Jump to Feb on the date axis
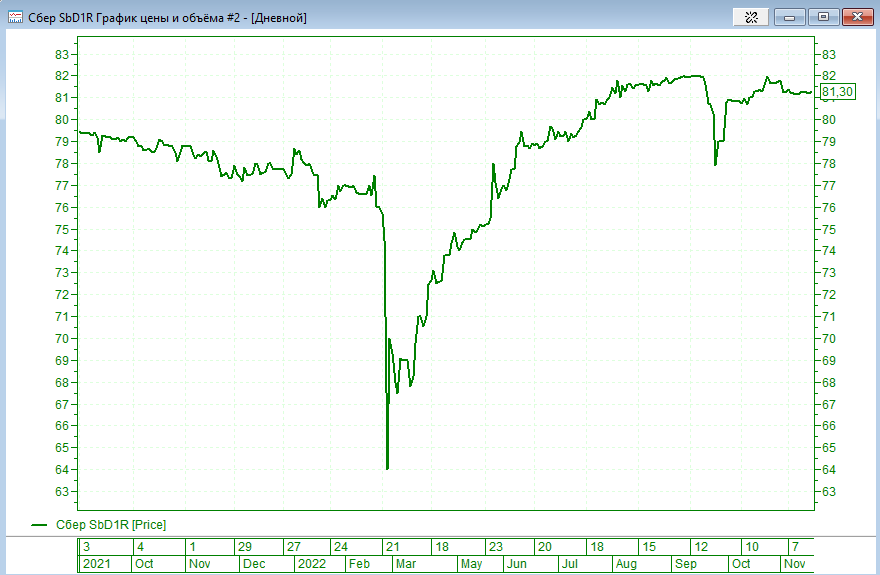This screenshot has width=880, height=575. point(358,564)
